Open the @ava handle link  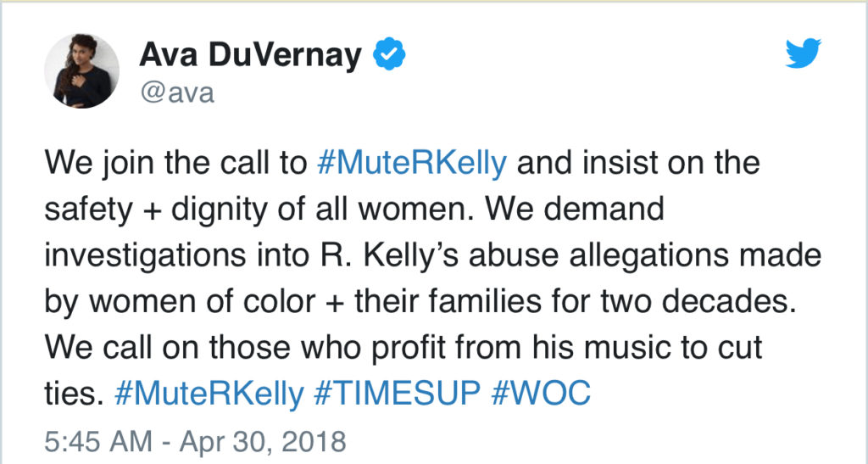point(176,92)
